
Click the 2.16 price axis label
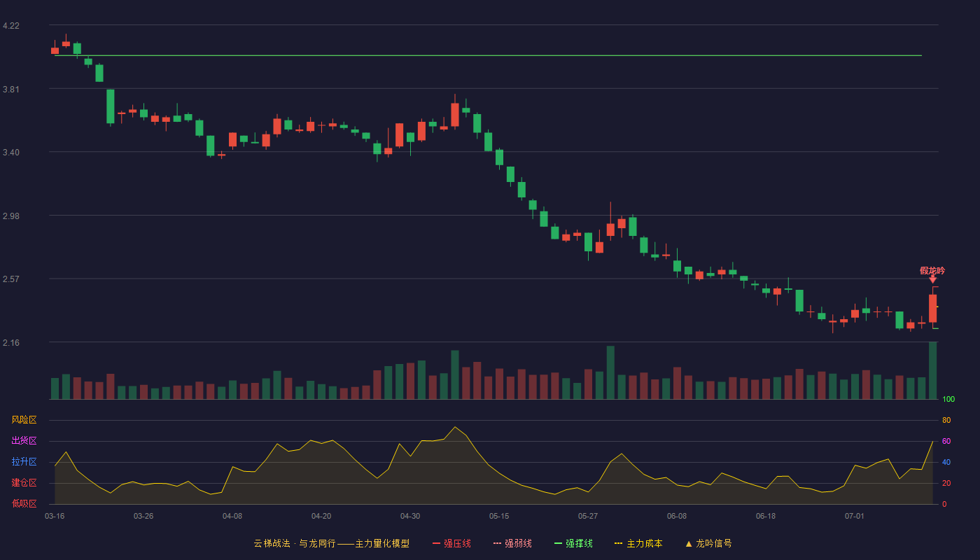pyautogui.click(x=11, y=343)
